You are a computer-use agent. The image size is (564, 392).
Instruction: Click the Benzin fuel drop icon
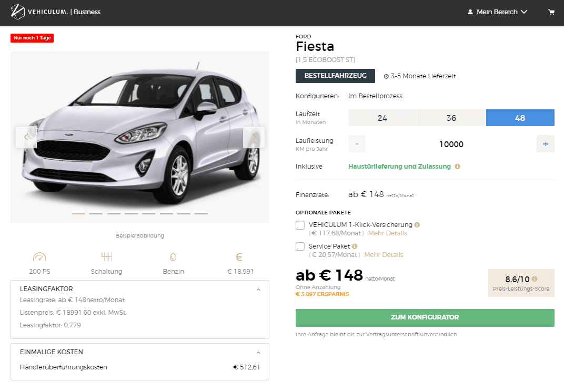[x=173, y=257]
